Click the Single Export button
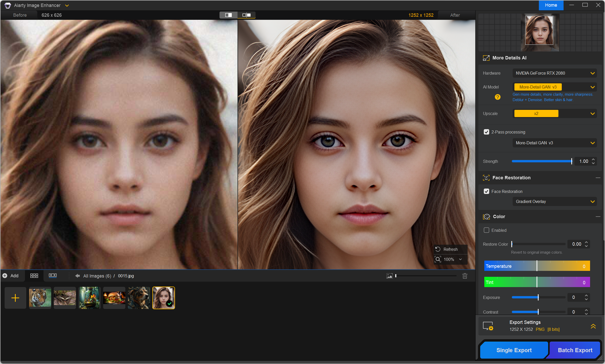 [514, 350]
